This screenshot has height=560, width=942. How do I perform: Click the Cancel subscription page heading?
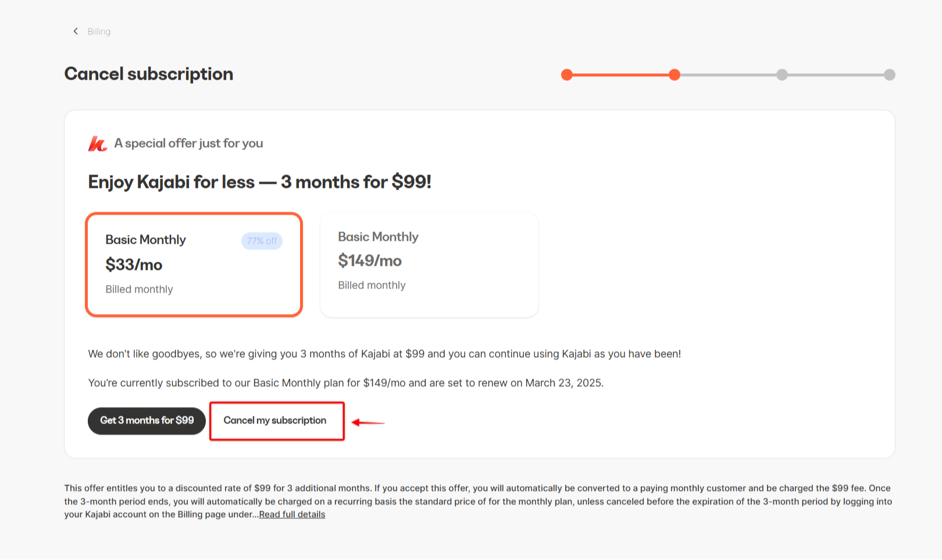[149, 74]
